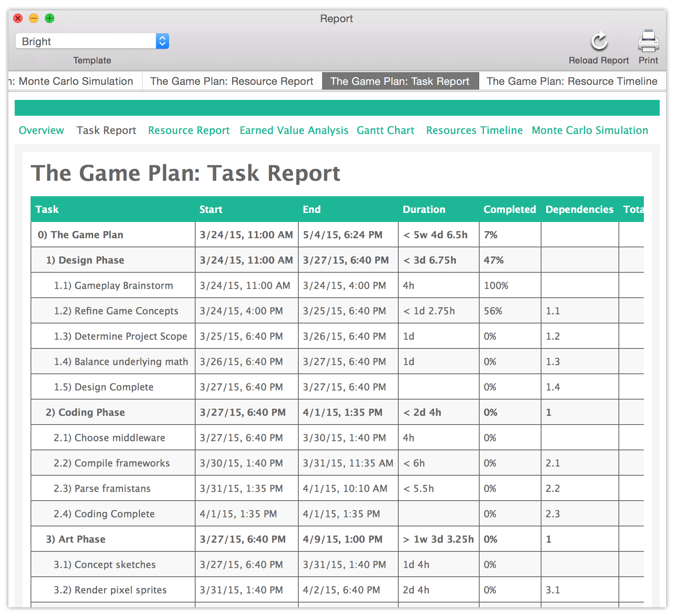Click 'The Game Plan: Task Report' heading
674x616 pixels.
(x=185, y=173)
